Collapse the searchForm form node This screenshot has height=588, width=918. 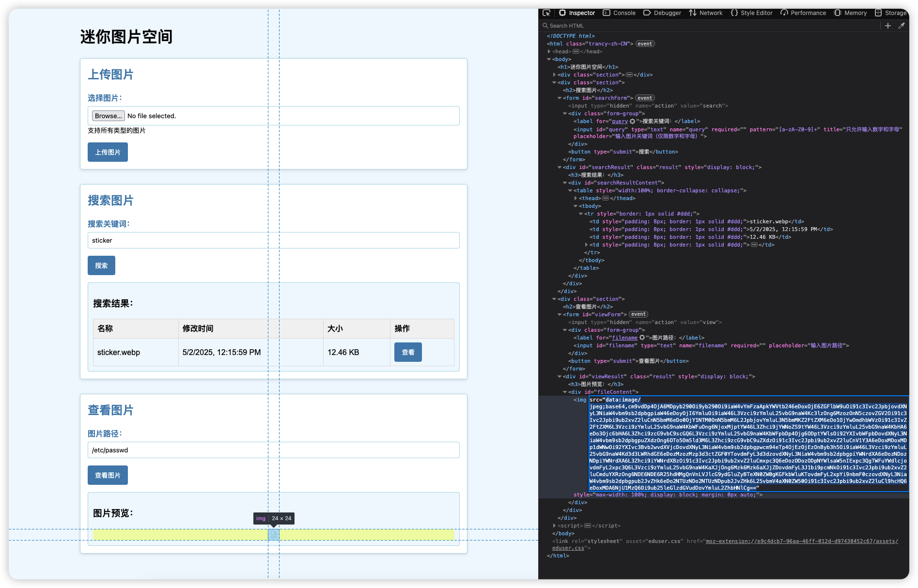tap(560, 98)
